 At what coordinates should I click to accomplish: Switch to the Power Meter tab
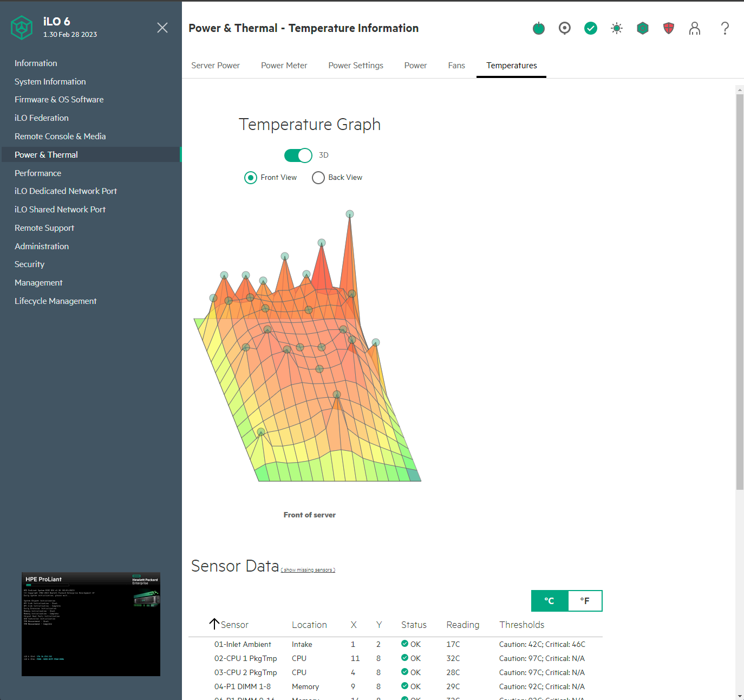(x=284, y=66)
